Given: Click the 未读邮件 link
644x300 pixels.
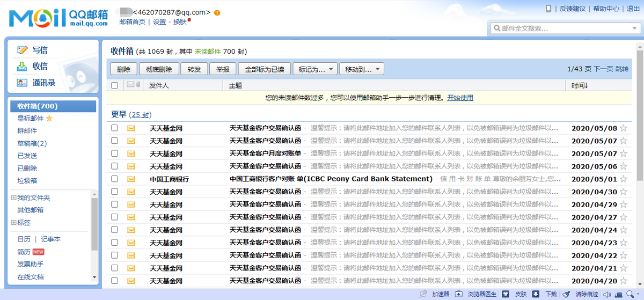Looking at the screenshot, I should (x=208, y=52).
